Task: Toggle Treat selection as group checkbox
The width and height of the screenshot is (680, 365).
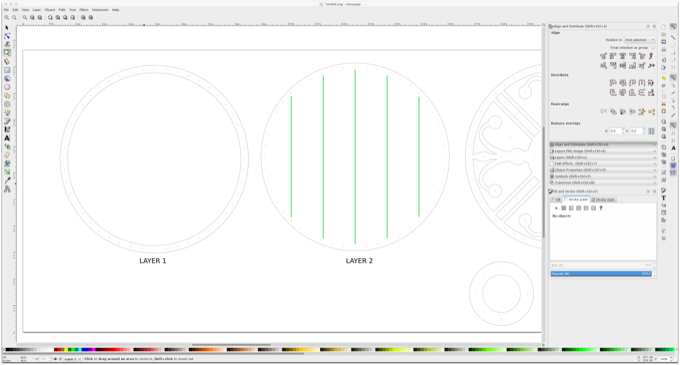Action: (x=653, y=48)
